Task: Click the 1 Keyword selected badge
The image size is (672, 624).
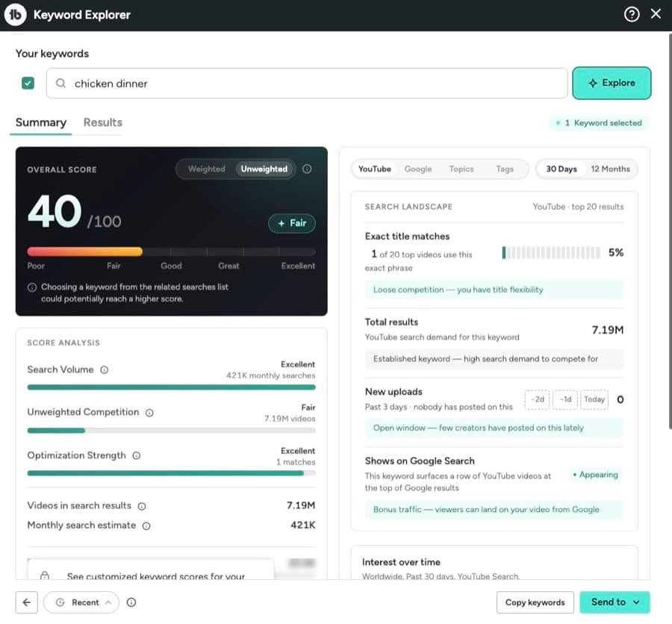Action: pos(599,123)
